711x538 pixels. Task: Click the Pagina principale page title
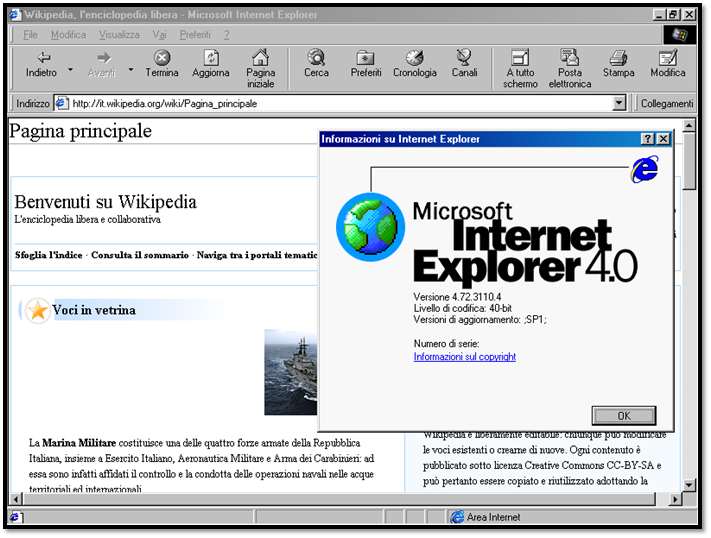click(81, 131)
